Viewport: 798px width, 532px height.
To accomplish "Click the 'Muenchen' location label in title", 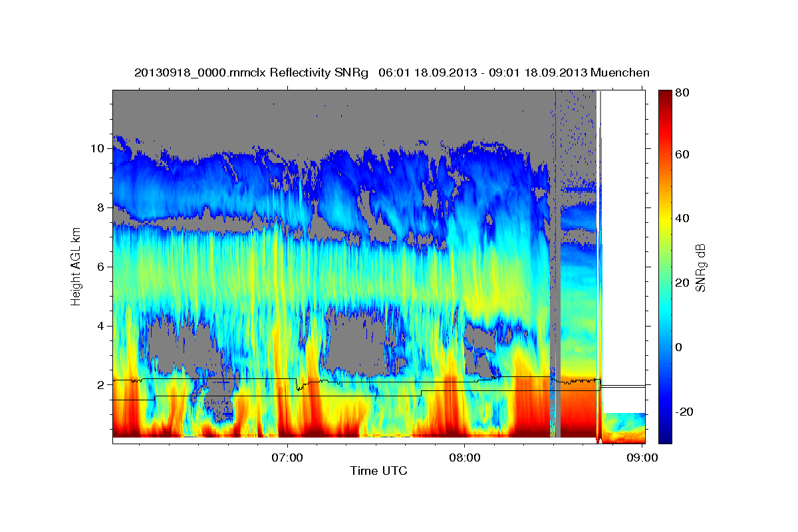I will (x=618, y=72).
